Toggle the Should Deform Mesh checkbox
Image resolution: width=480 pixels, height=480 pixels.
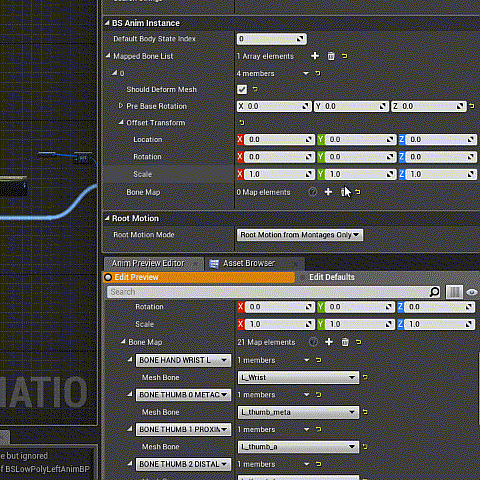[242, 89]
